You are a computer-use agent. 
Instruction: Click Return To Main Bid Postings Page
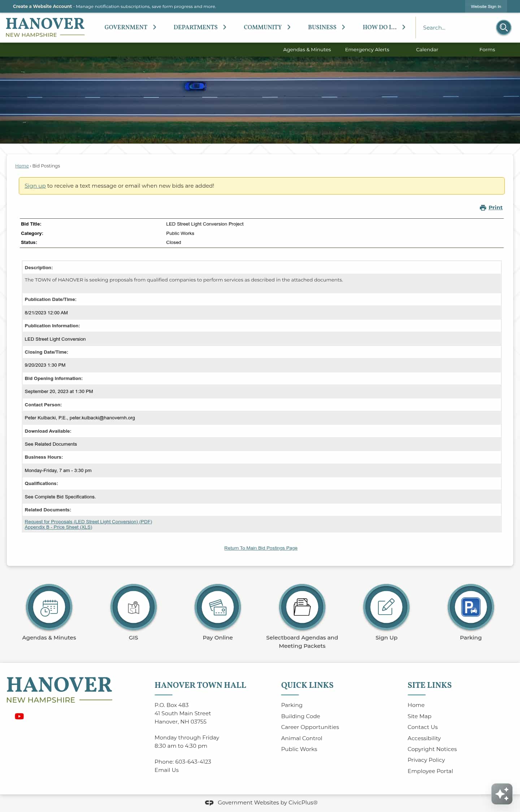tap(261, 548)
